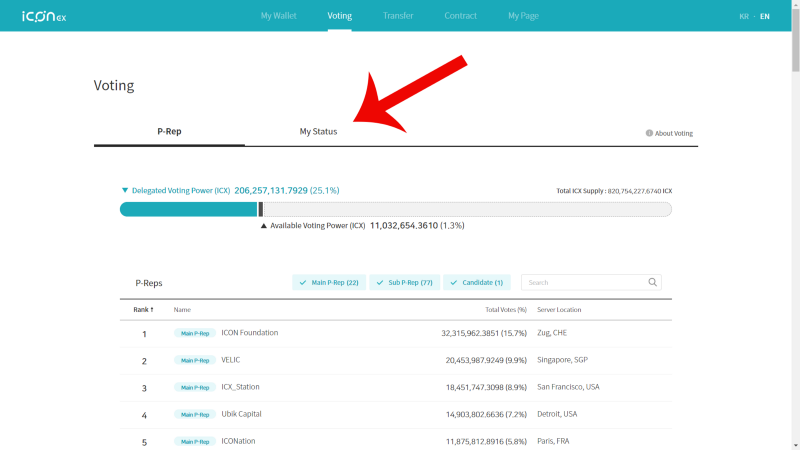Image resolution: width=800 pixels, height=450 pixels.
Task: Click the scrollbar up arrow
Action: 795,4
